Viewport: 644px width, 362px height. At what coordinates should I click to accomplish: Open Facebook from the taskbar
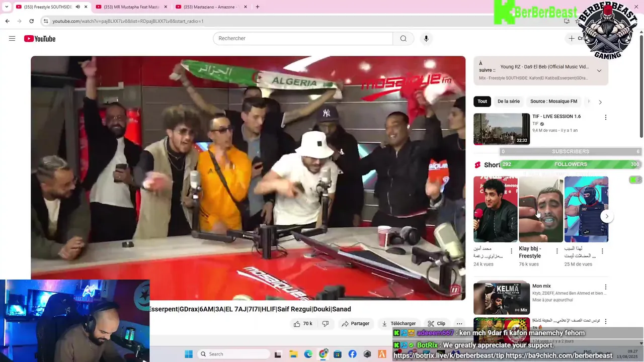pos(352,354)
